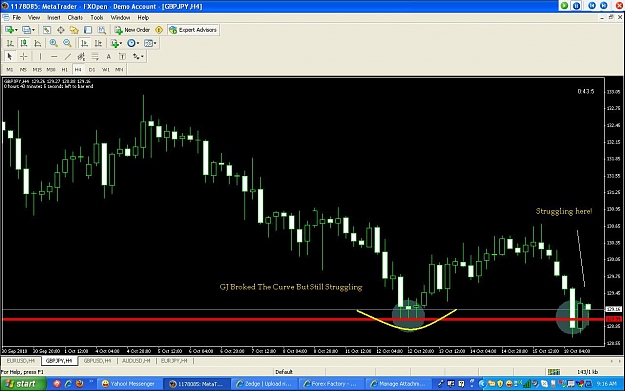Open the Window menu

(x=120, y=18)
